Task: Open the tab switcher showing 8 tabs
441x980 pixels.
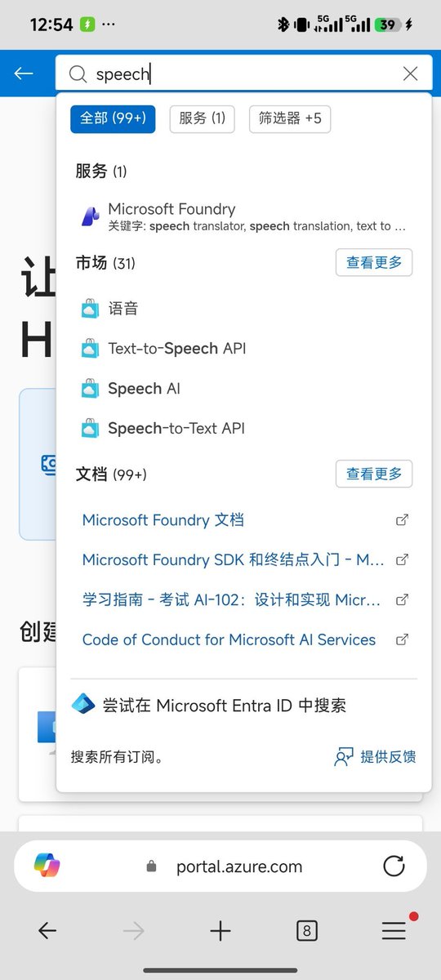Action: point(307,930)
